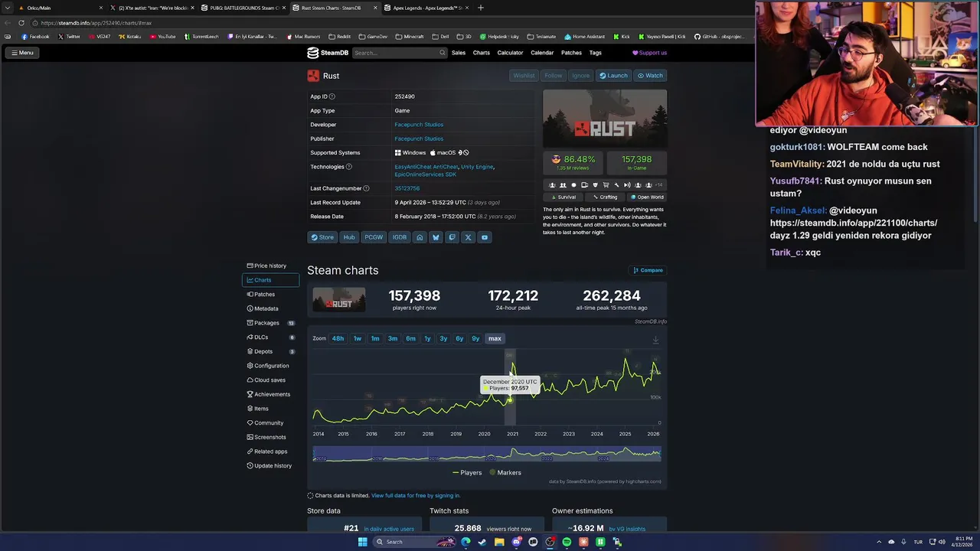
Task: Set chart zoom to 3m
Action: coord(393,338)
